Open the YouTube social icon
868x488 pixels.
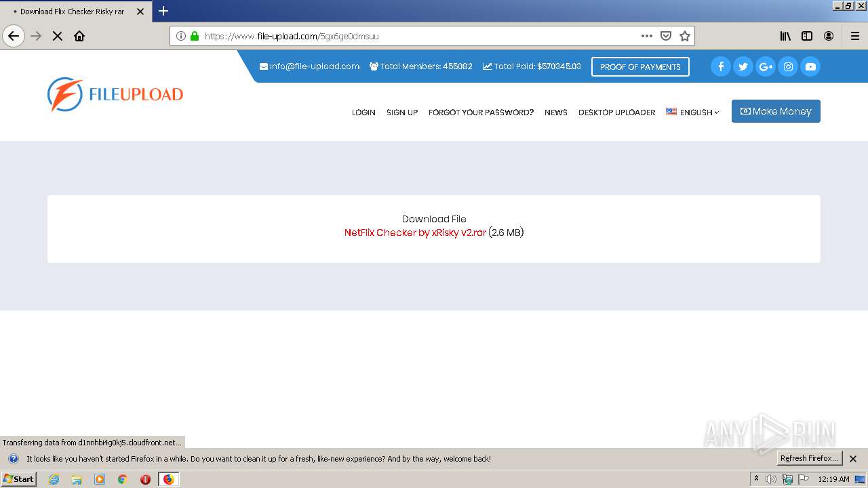[x=810, y=66]
